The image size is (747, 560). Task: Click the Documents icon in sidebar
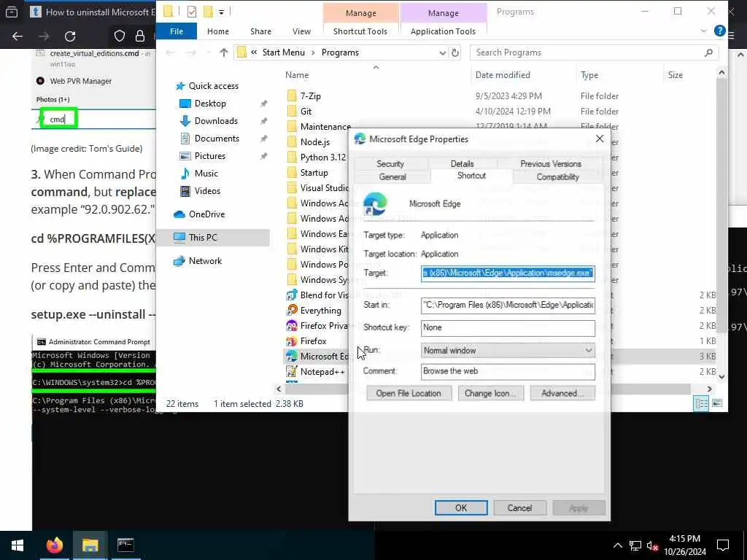click(x=185, y=139)
